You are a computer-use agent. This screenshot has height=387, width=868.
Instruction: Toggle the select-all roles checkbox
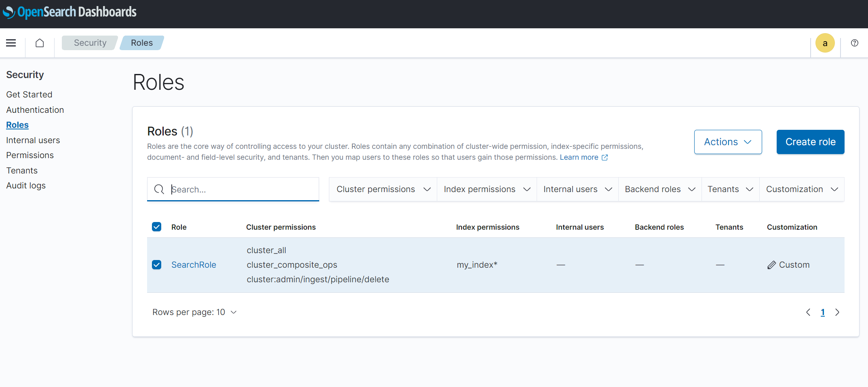pyautogui.click(x=157, y=227)
